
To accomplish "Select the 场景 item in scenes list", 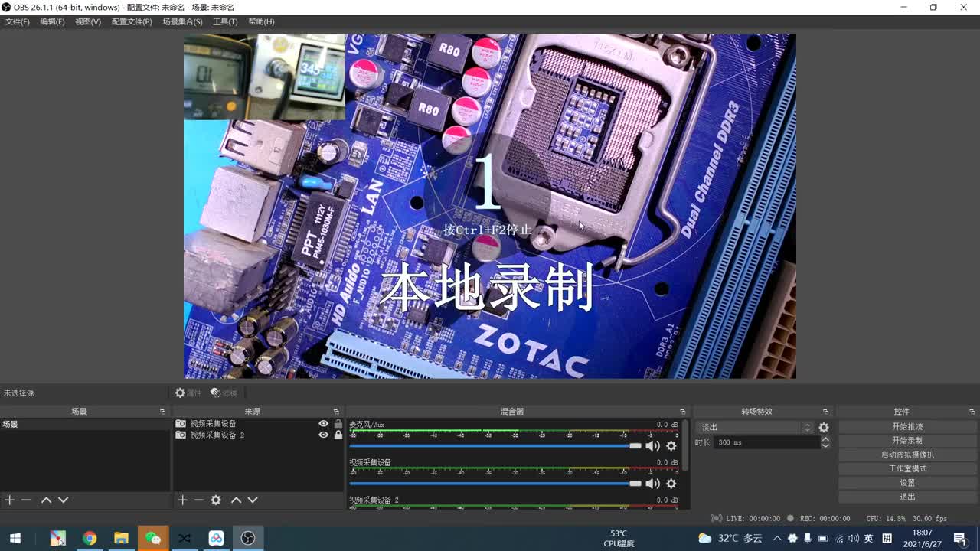I will coord(84,424).
